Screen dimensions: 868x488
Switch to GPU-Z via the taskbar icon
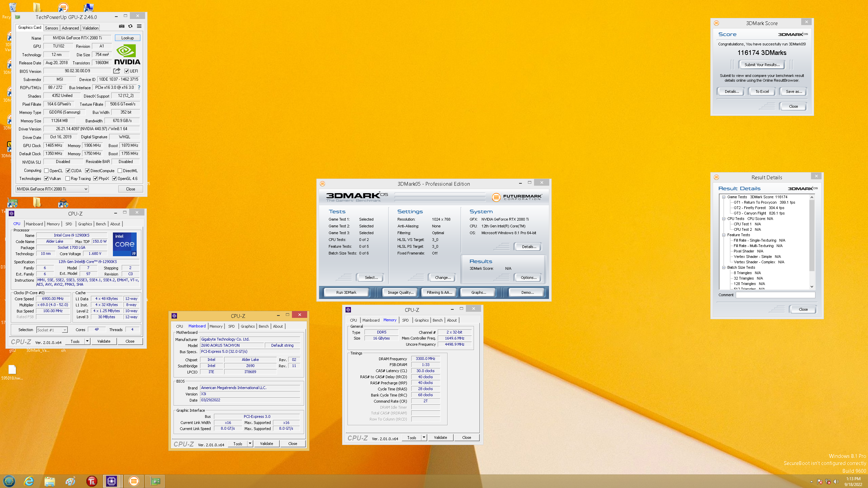coord(155,481)
